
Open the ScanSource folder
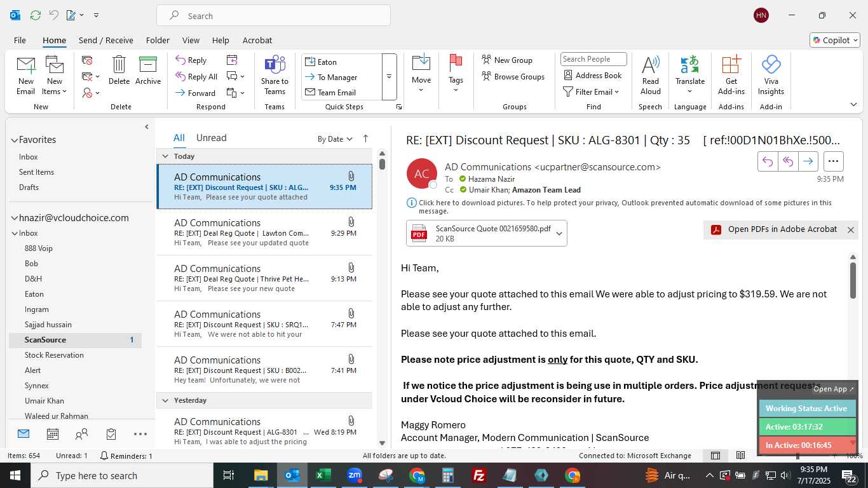[75, 340]
